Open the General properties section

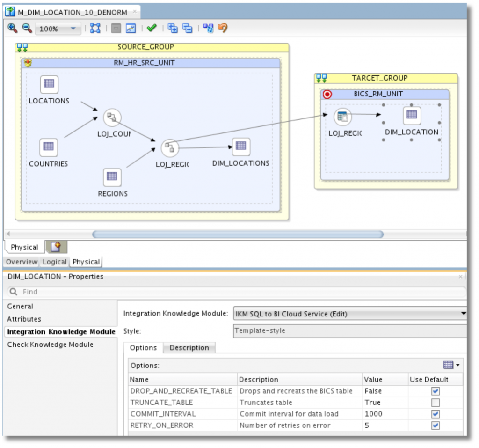click(x=20, y=306)
